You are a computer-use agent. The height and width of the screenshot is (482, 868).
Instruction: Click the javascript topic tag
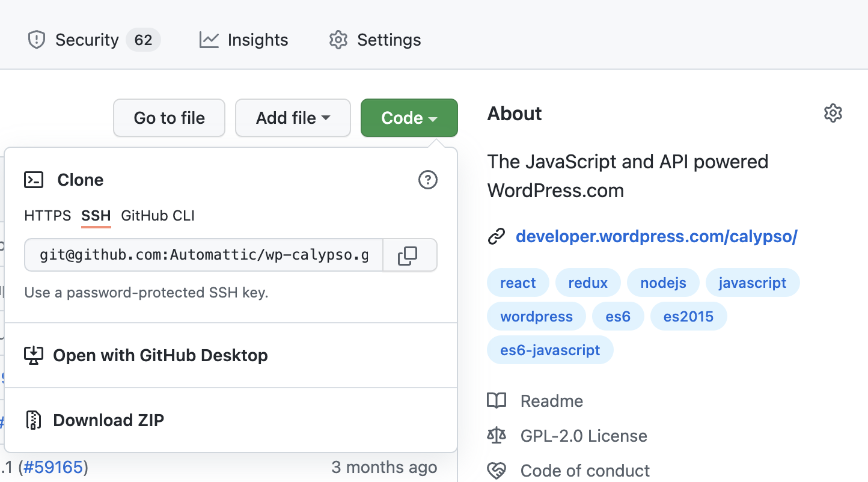point(753,283)
